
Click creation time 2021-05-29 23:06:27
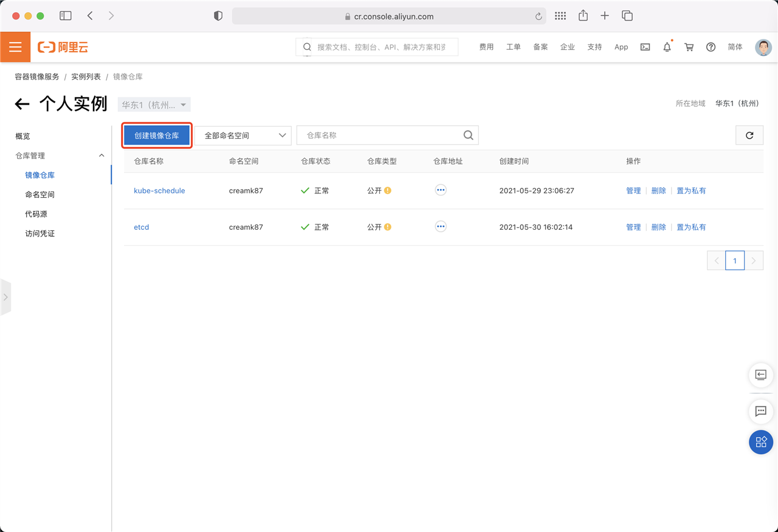click(x=537, y=190)
